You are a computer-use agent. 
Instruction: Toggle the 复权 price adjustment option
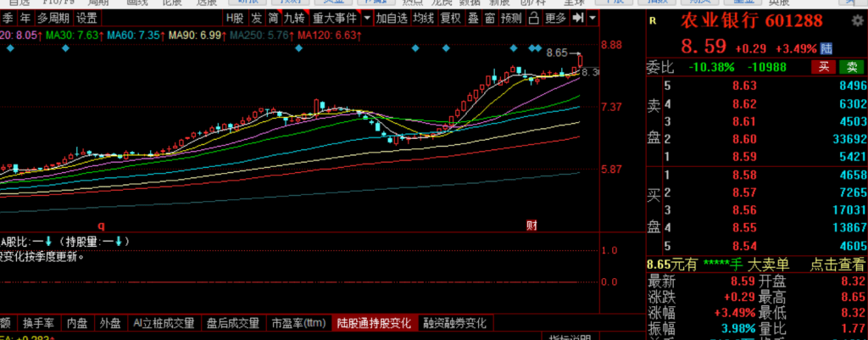pos(451,18)
